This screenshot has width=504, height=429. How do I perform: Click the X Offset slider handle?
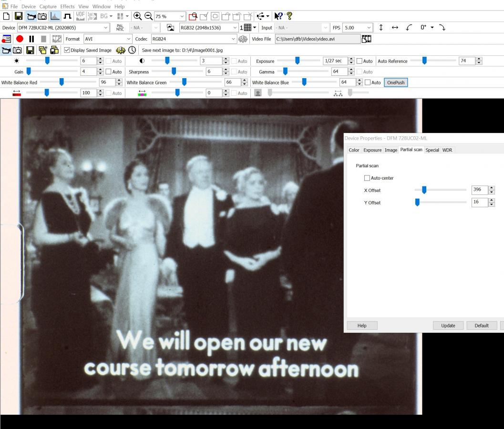tap(424, 190)
